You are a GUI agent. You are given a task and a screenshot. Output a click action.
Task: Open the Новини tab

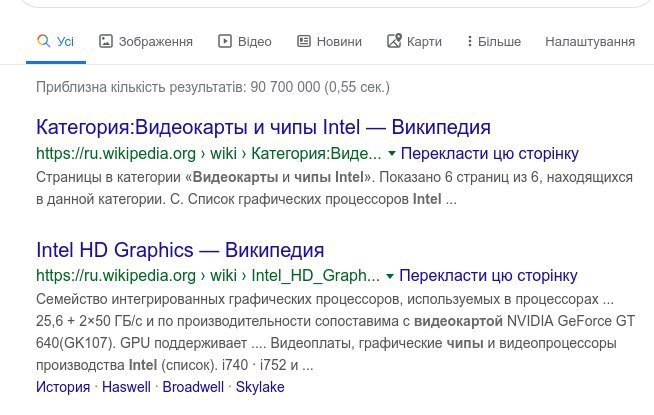tap(330, 41)
